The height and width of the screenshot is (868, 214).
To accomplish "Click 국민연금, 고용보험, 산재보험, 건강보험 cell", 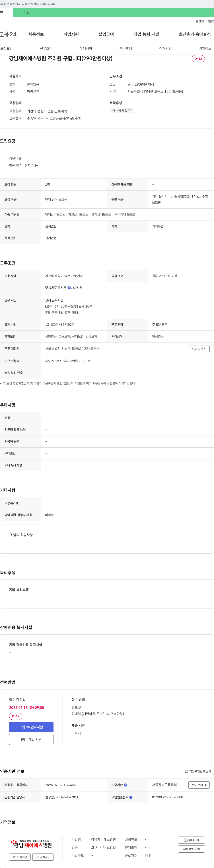I will coord(71,336).
